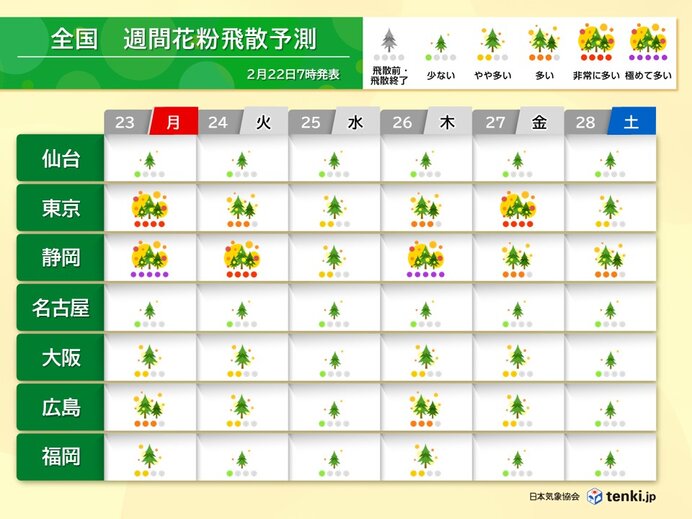Select the 福岡 city row label

(x=58, y=457)
